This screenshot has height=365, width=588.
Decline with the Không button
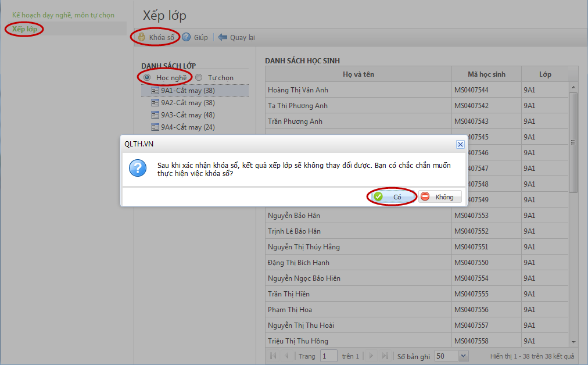(x=440, y=196)
